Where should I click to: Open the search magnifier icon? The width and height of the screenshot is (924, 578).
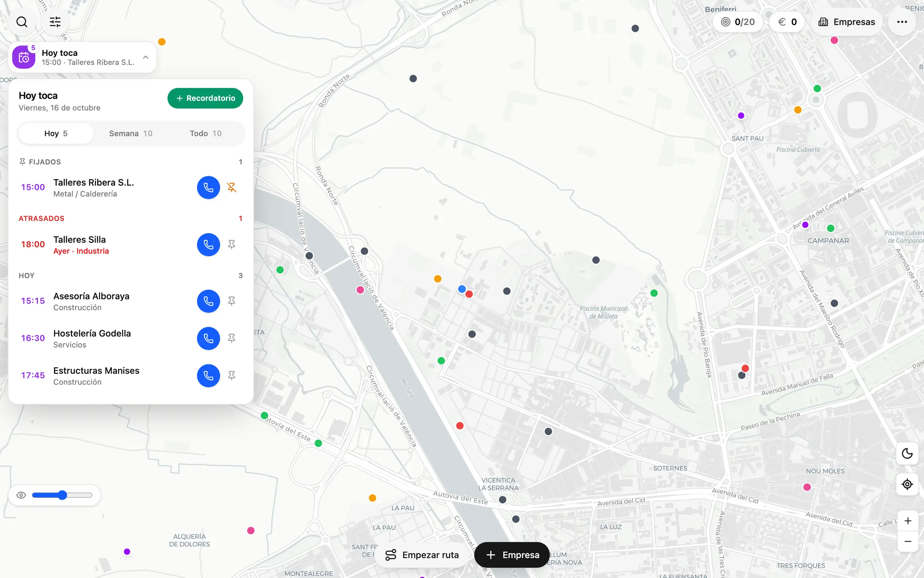22,22
